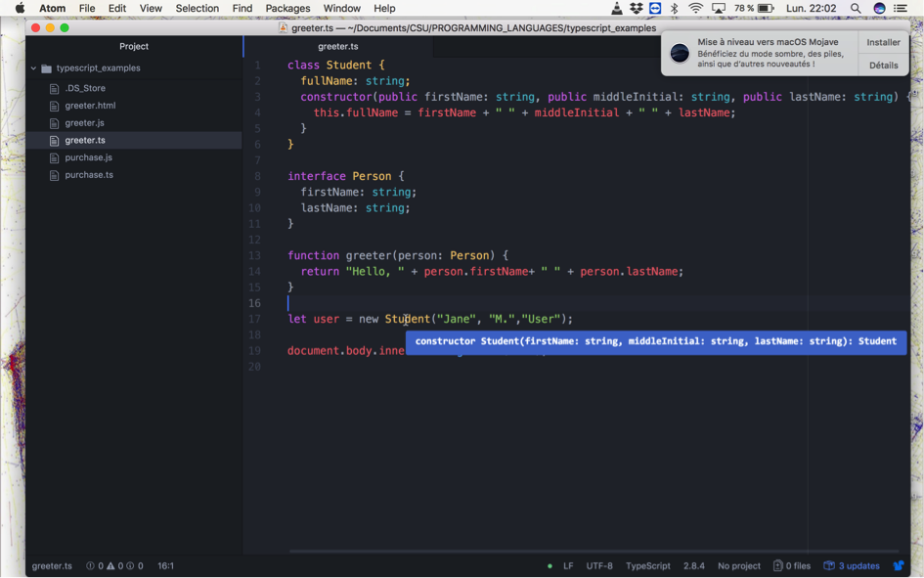Click the green status dot before LF

point(550,566)
